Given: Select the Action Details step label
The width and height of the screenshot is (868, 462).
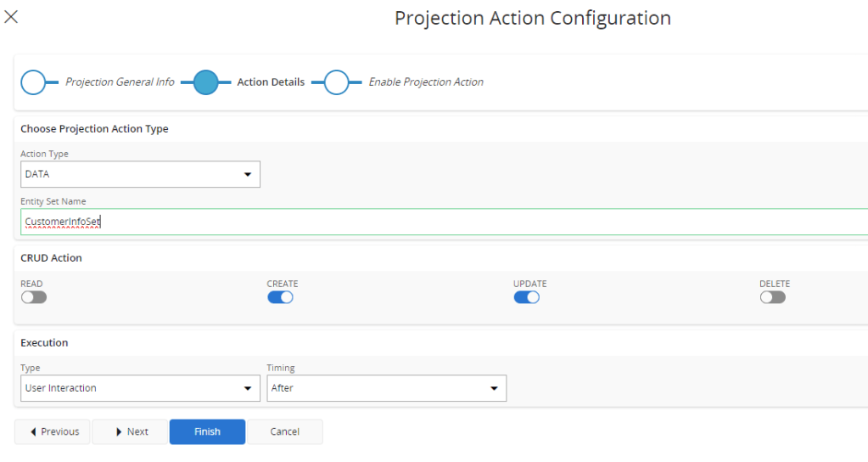Looking at the screenshot, I should tap(271, 82).
